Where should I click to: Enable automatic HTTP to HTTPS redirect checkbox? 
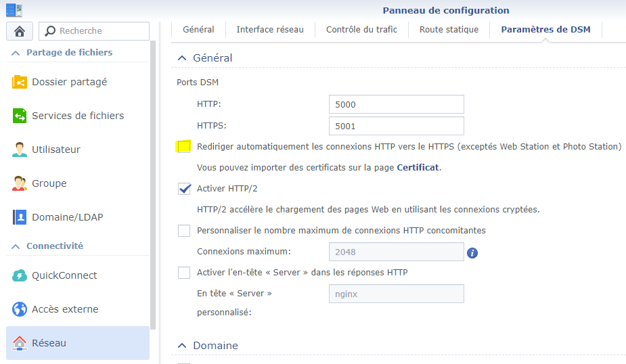point(184,147)
